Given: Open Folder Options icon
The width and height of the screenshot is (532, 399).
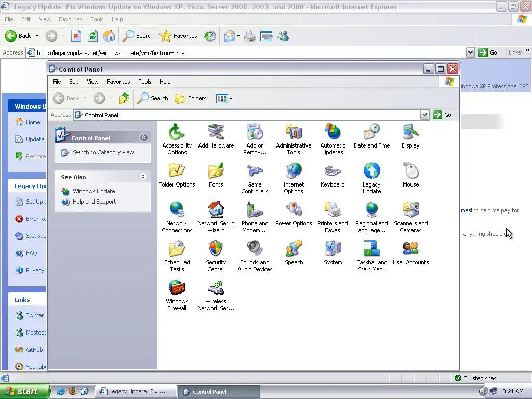Looking at the screenshot, I should tap(177, 175).
